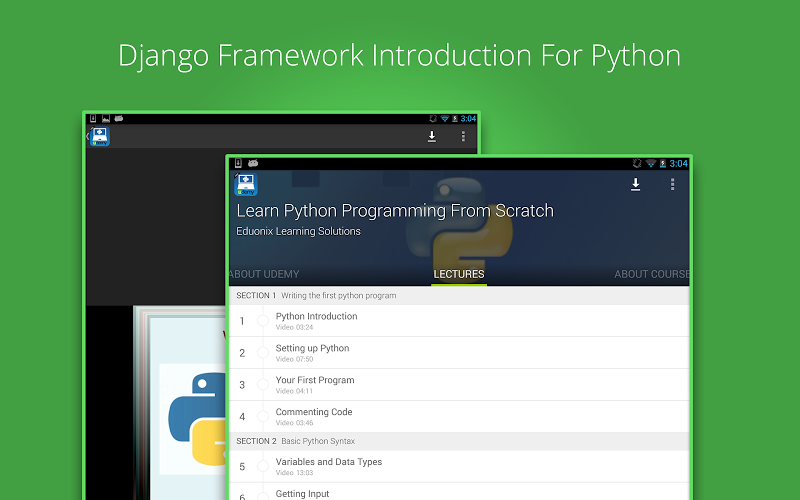Open lecture 2 Setting up Python
Image resolution: width=800 pixels, height=500 pixels.
tap(312, 352)
